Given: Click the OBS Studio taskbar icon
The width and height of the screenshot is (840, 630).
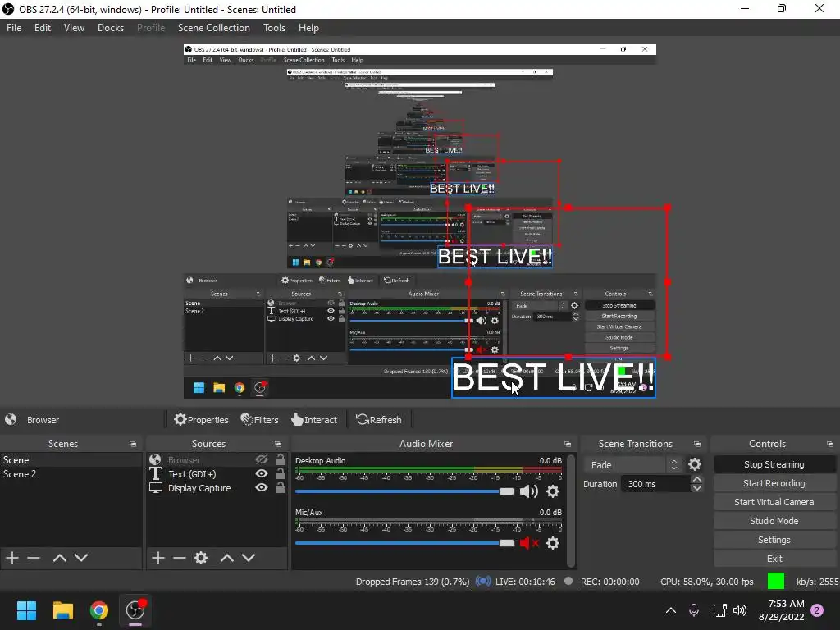Looking at the screenshot, I should tap(135, 610).
